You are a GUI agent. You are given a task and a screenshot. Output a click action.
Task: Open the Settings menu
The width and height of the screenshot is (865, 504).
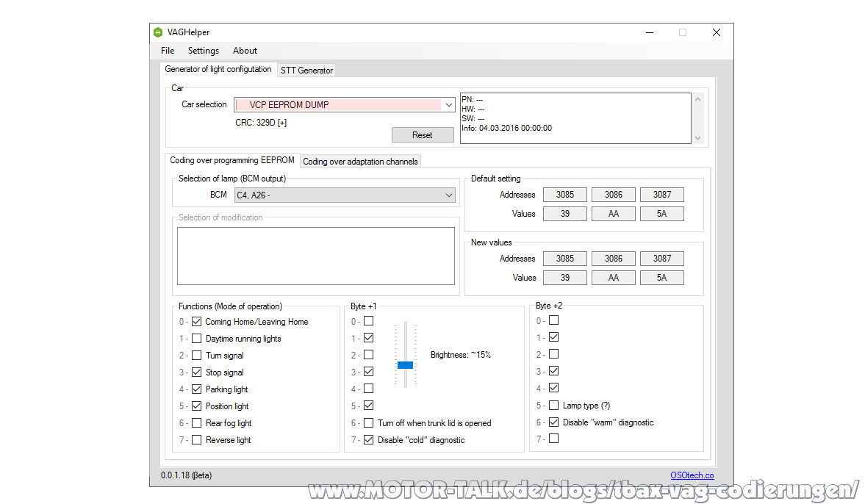[x=204, y=51]
